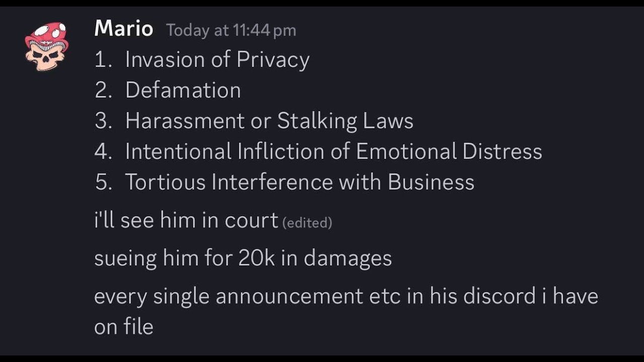
Task: Click Mario's mushroom skull avatar
Action: pyautogui.click(x=47, y=46)
